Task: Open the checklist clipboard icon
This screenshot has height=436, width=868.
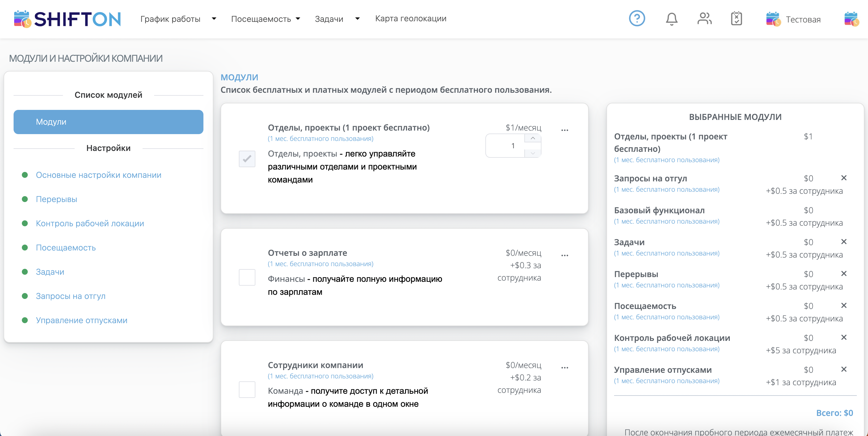Action: (737, 19)
